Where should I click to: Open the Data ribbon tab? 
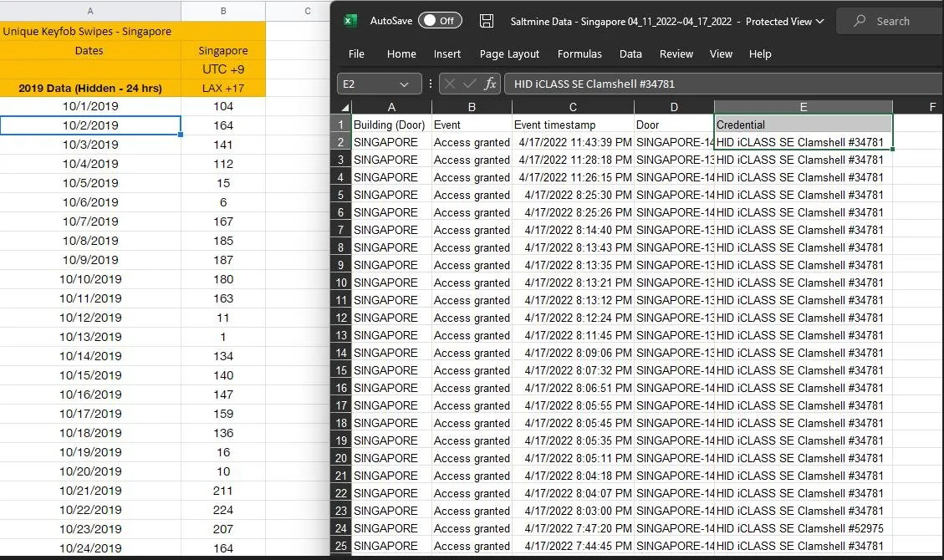point(630,53)
